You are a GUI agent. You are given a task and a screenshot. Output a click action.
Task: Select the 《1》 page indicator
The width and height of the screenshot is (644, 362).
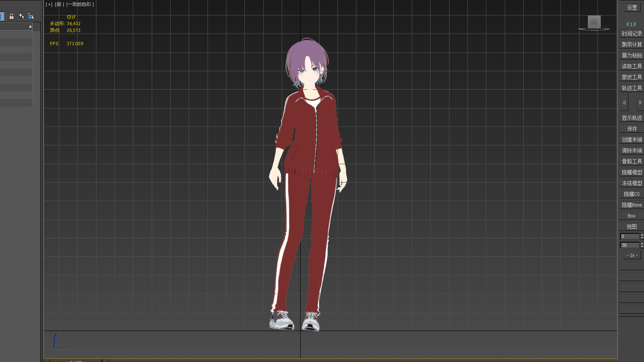click(631, 24)
